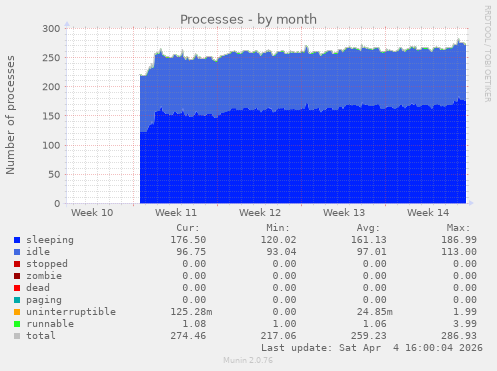Click the 'zombie' legend label

pyautogui.click(x=44, y=276)
